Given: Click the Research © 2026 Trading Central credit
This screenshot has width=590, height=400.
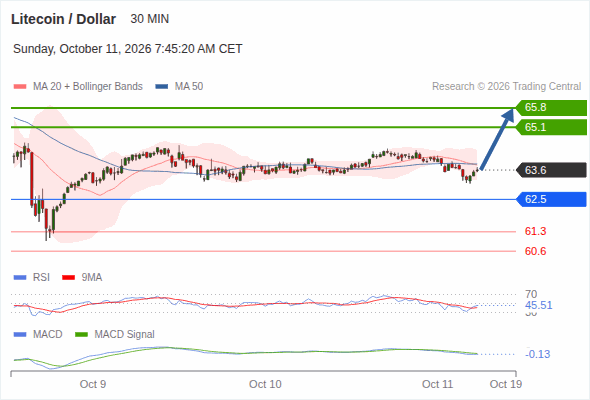Looking at the screenshot, I should coord(506,87).
